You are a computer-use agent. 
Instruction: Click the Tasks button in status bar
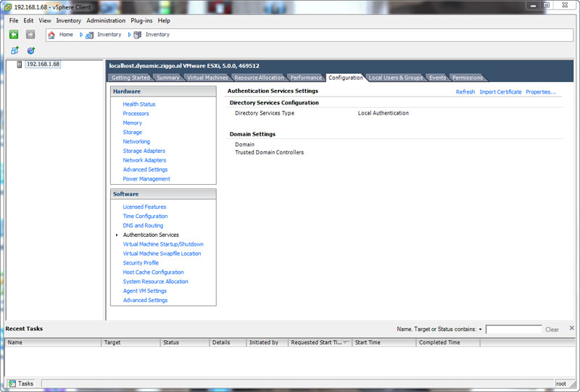tap(21, 383)
